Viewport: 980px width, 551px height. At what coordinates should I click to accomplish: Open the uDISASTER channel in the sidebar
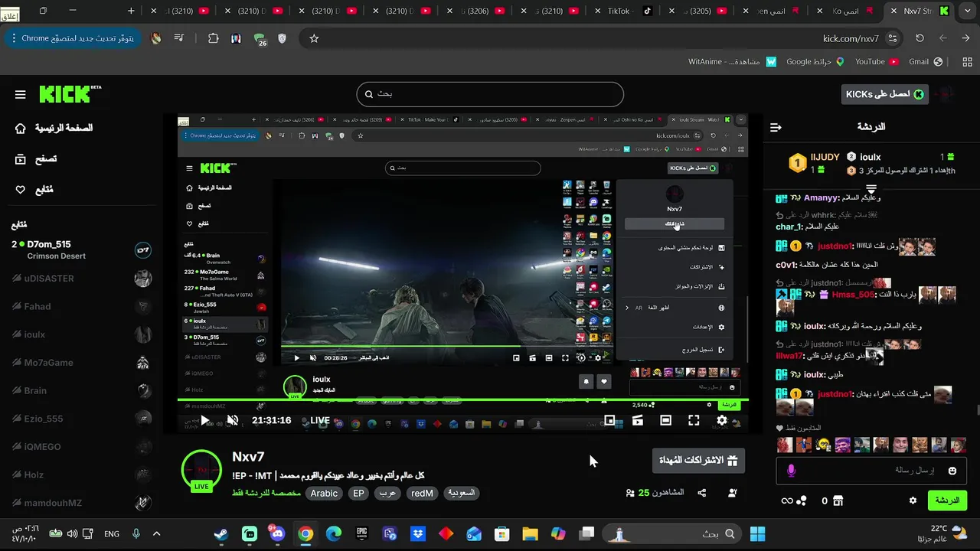(x=81, y=279)
